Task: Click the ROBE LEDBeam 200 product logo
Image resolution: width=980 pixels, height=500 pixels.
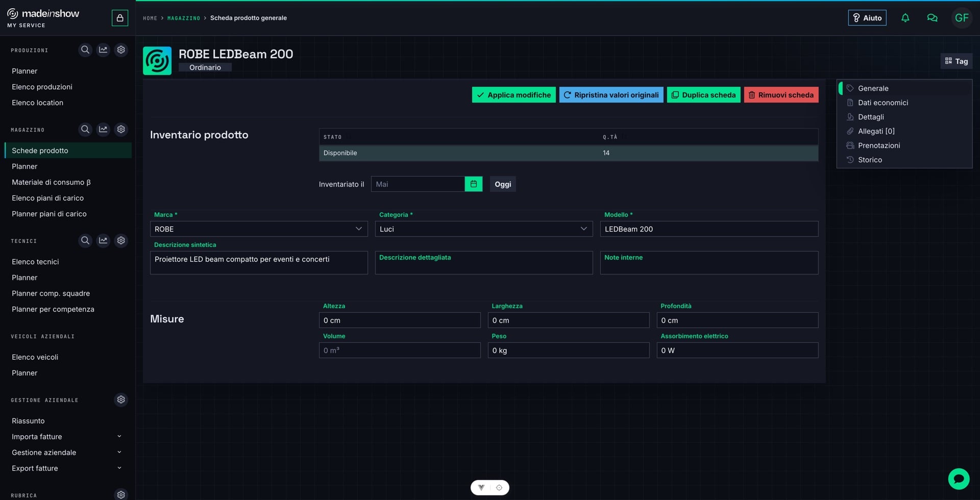Action: point(157,61)
